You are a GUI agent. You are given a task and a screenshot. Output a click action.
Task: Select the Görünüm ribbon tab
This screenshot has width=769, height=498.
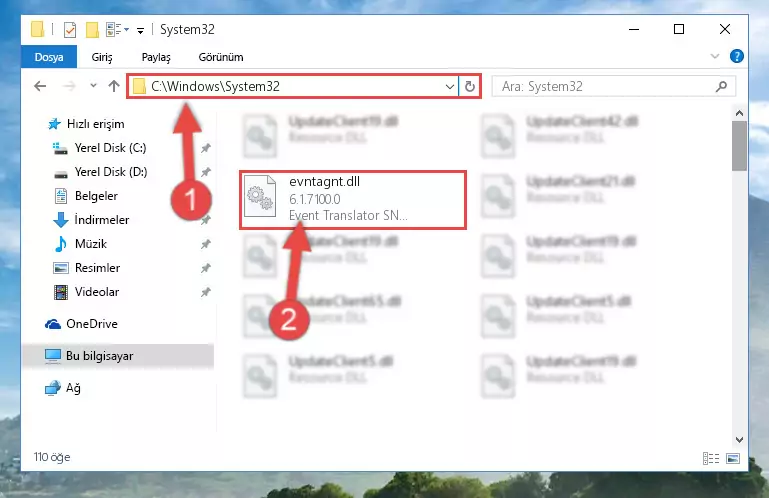click(x=221, y=57)
